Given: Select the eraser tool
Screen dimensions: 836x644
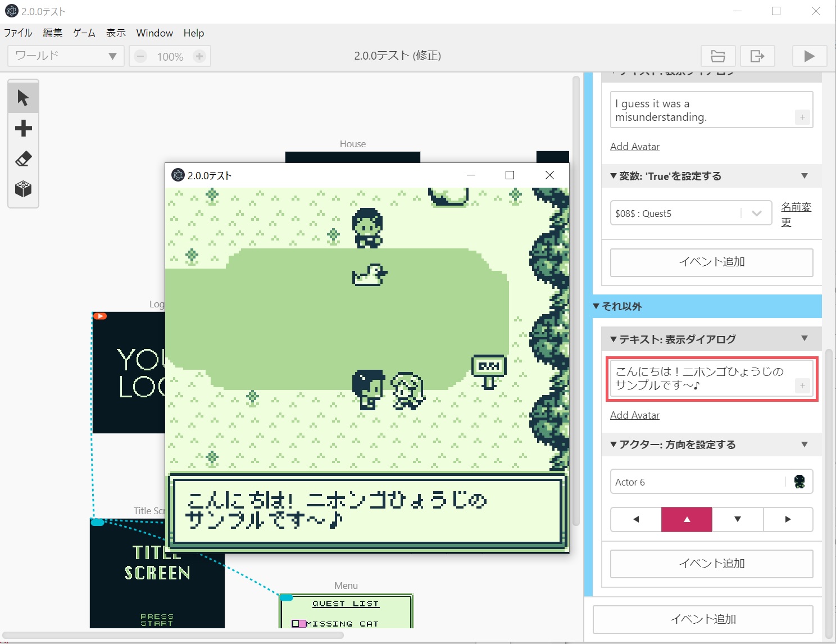Looking at the screenshot, I should [x=23, y=158].
